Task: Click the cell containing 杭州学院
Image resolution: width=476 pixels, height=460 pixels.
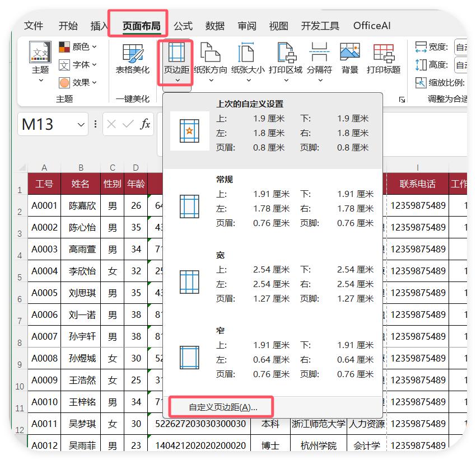Action: click(319, 445)
